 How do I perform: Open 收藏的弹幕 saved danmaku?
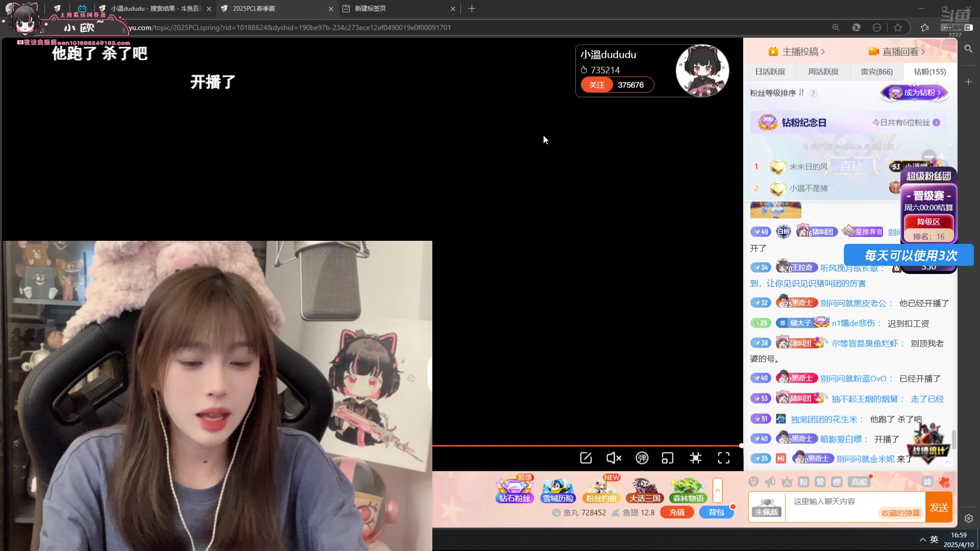point(900,513)
